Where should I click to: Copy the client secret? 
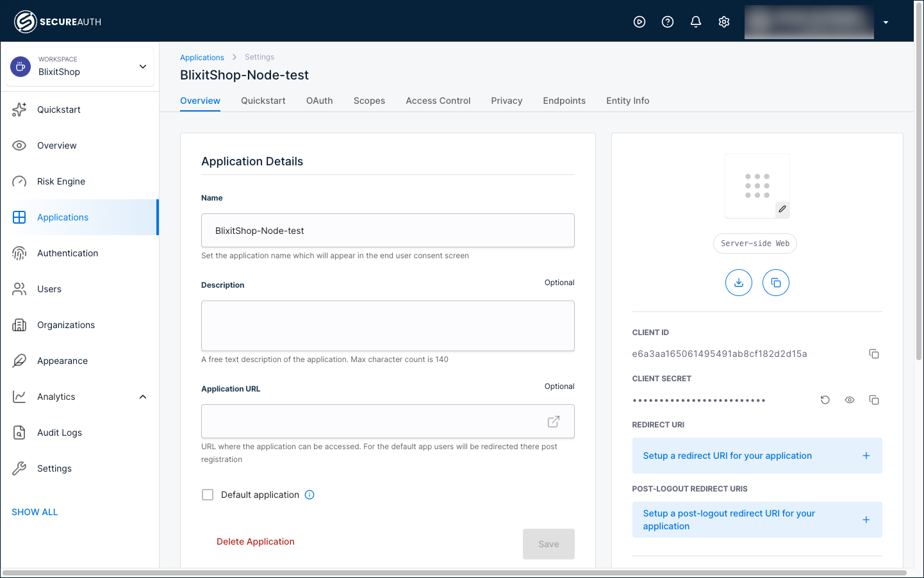tap(874, 400)
